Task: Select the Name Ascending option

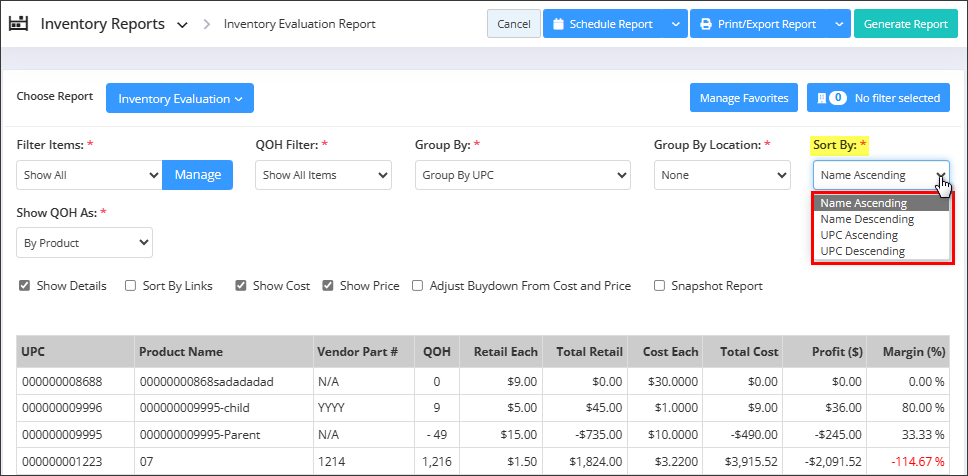Action: (x=881, y=203)
